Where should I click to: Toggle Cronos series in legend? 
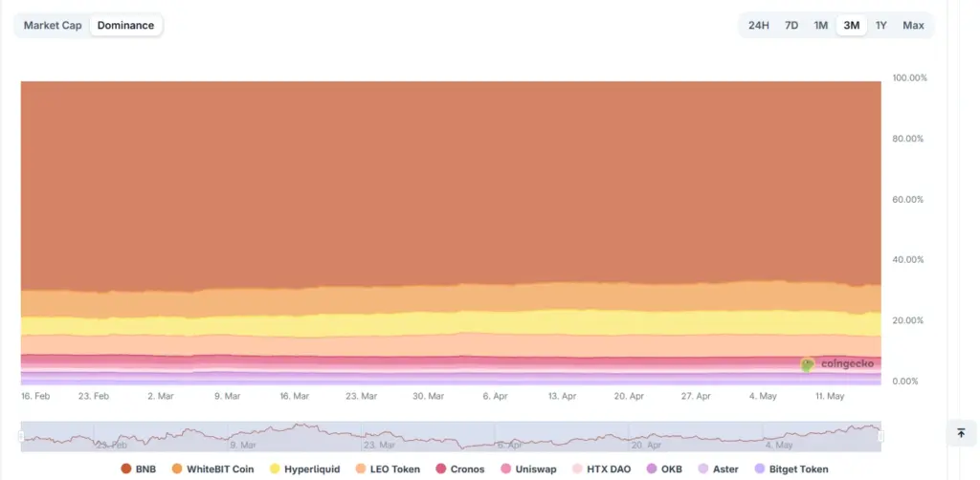click(x=460, y=469)
